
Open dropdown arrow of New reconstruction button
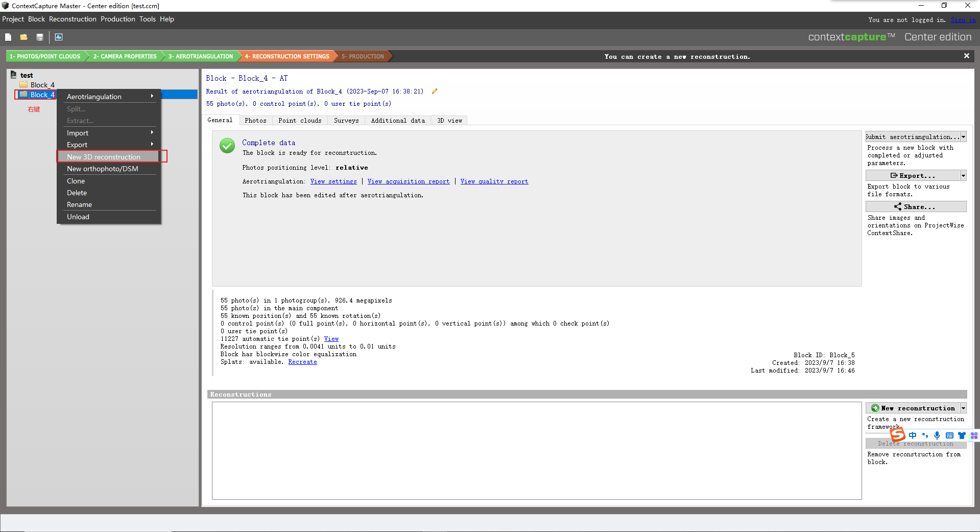(x=964, y=408)
